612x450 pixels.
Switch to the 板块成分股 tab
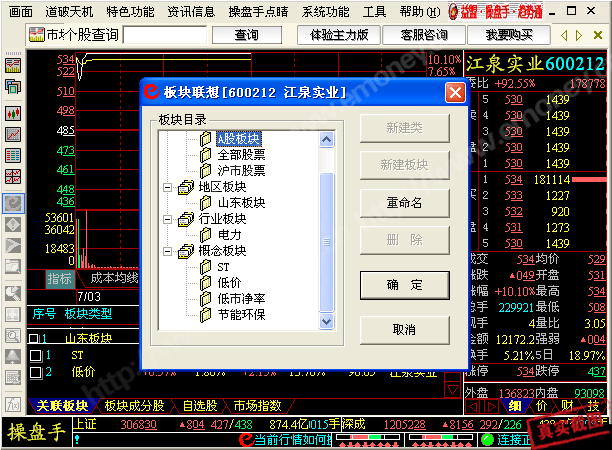[135, 406]
